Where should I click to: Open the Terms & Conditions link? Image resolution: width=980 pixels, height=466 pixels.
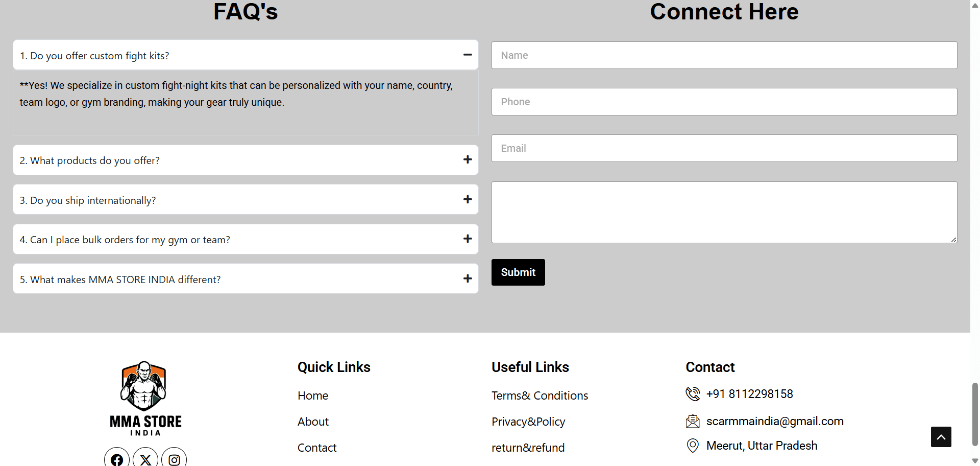tap(540, 395)
